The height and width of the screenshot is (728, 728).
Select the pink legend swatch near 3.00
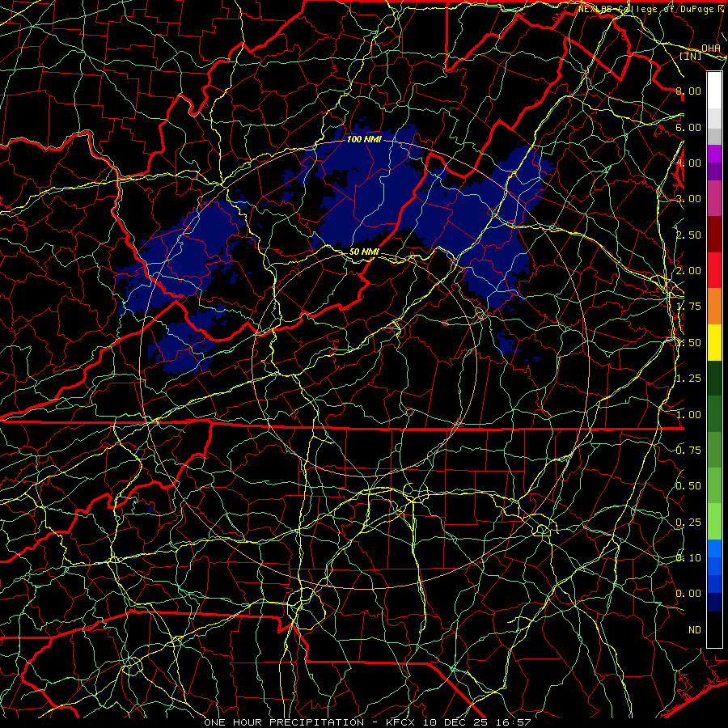pos(714,199)
